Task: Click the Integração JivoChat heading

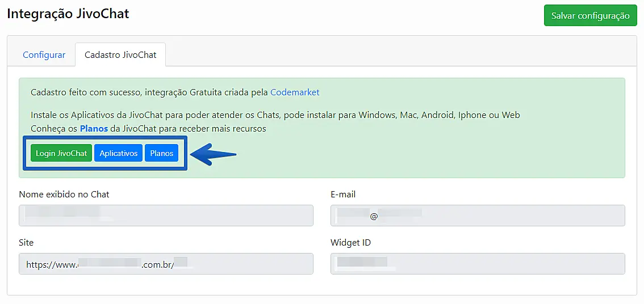Action: 68,14
